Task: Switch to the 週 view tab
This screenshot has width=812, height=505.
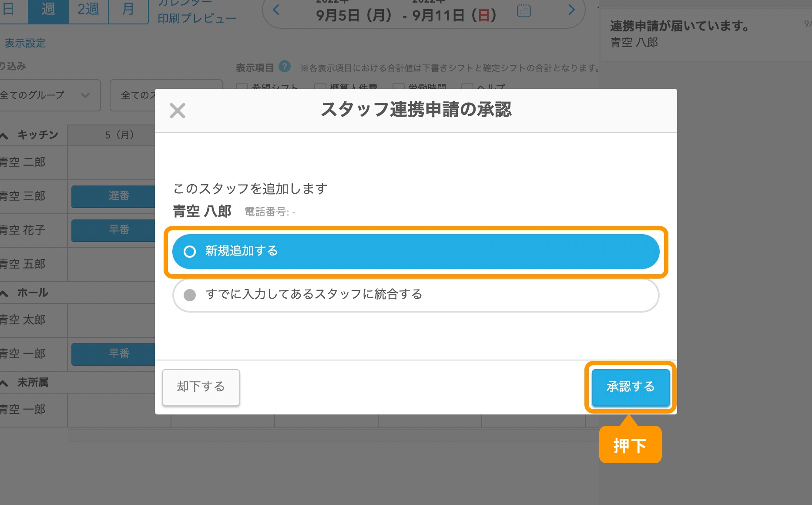Action: 48,10
